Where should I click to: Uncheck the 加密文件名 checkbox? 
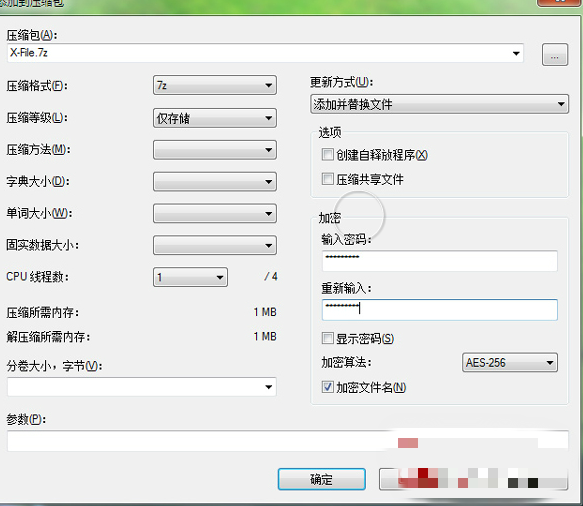coord(328,387)
